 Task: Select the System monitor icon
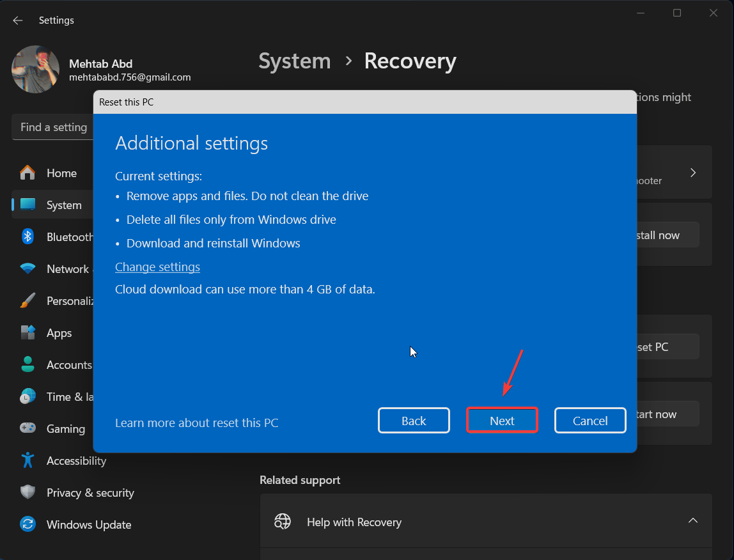[27, 205]
